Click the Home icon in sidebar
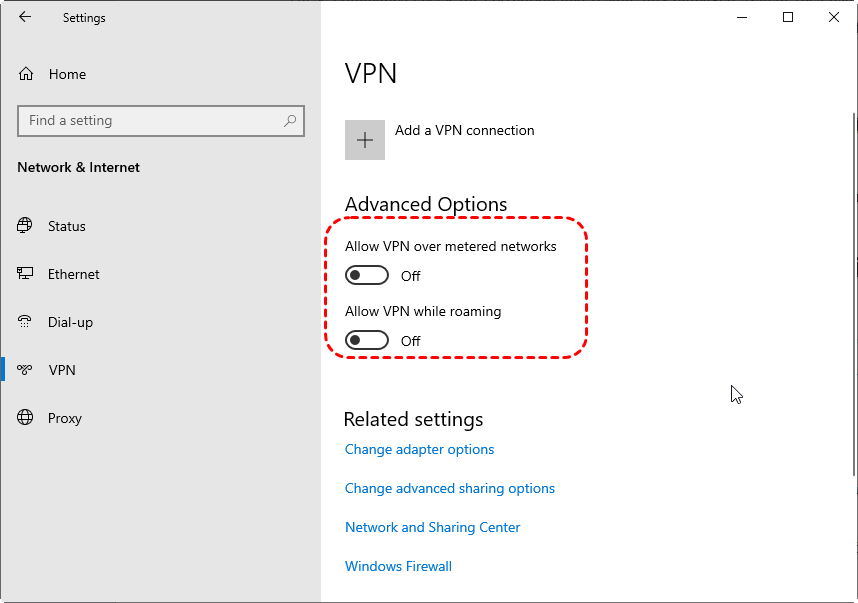Image resolution: width=858 pixels, height=603 pixels. (x=26, y=74)
